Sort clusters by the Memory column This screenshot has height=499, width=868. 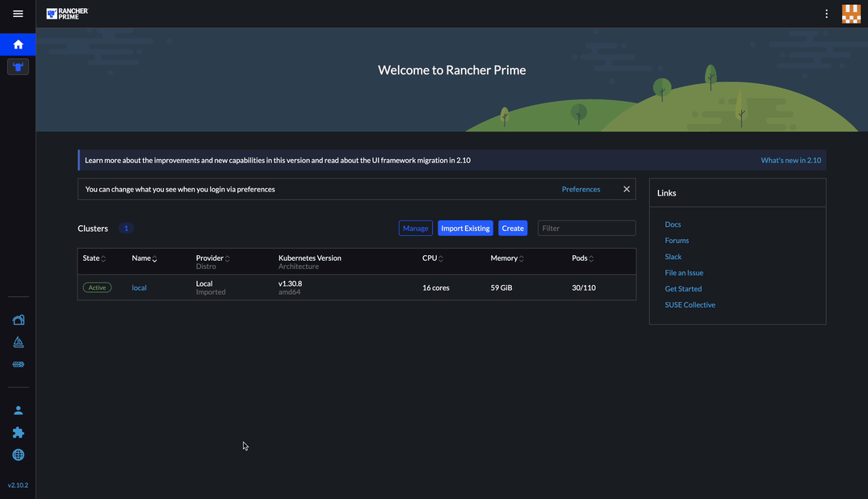pyautogui.click(x=520, y=258)
